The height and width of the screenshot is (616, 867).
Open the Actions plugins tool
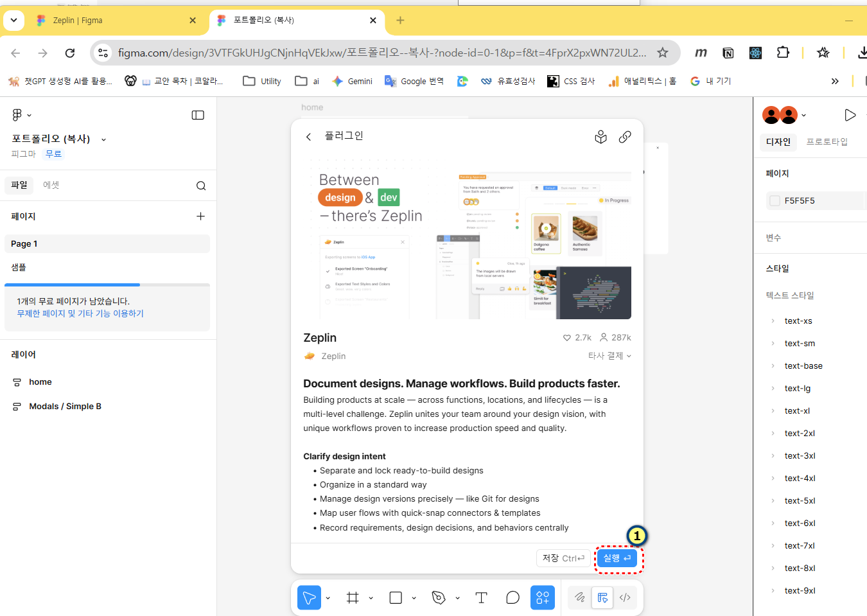pos(543,598)
